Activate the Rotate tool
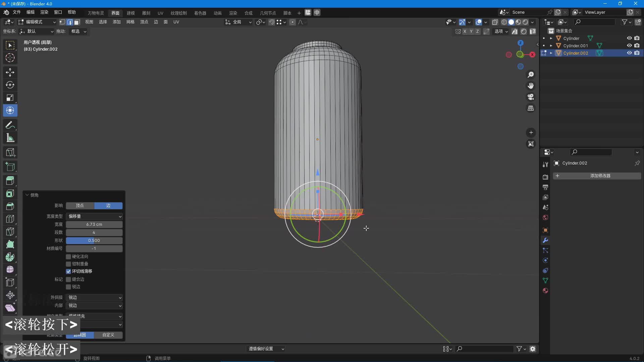Viewport: 644px width, 362px height. point(10,85)
